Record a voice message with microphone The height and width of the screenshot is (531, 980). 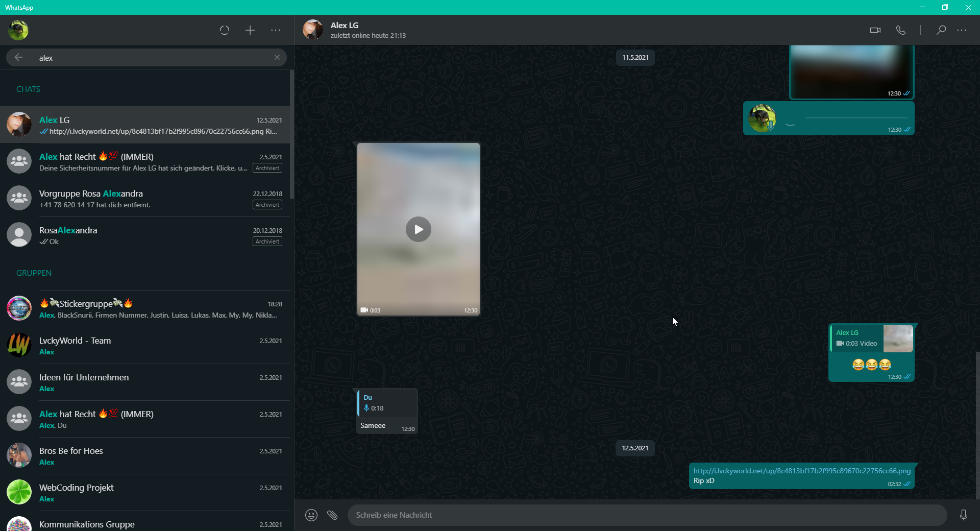(x=963, y=515)
